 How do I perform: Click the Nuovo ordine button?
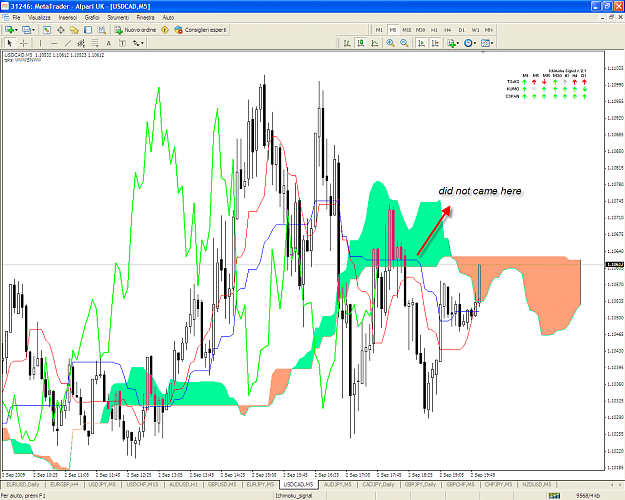[x=136, y=30]
